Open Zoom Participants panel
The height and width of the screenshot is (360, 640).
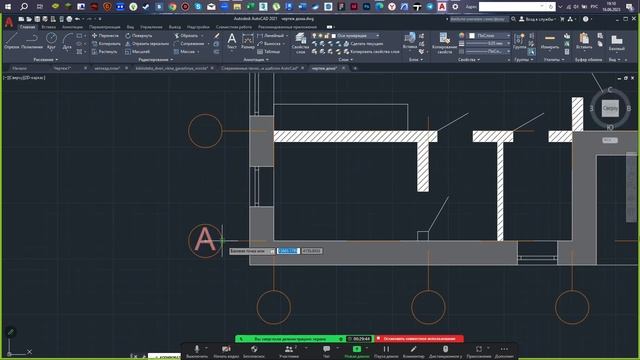coord(289,351)
